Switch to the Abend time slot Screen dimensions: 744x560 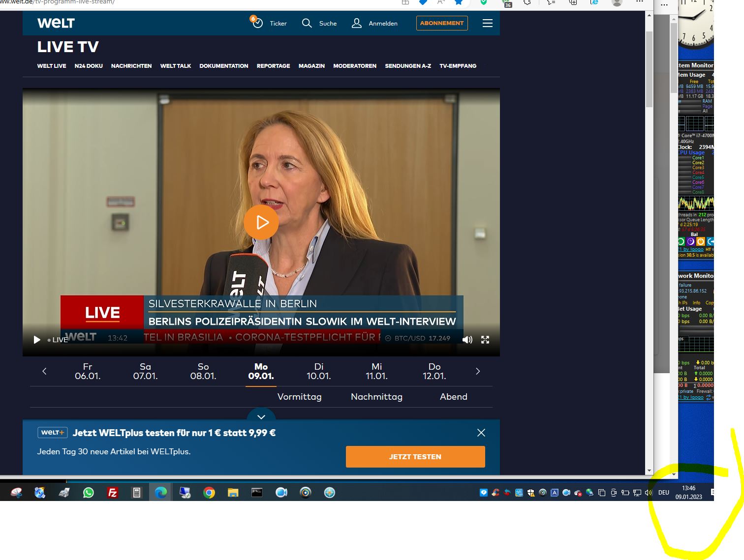click(454, 397)
